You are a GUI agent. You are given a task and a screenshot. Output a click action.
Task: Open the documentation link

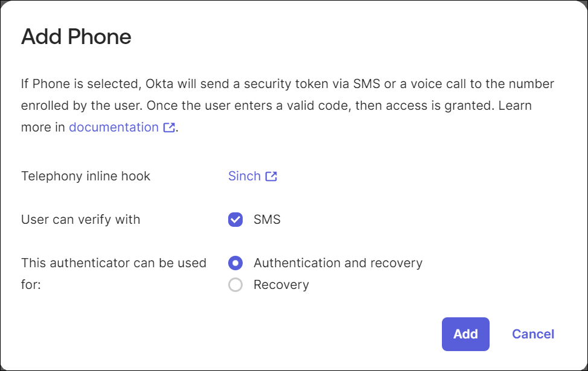tap(114, 127)
